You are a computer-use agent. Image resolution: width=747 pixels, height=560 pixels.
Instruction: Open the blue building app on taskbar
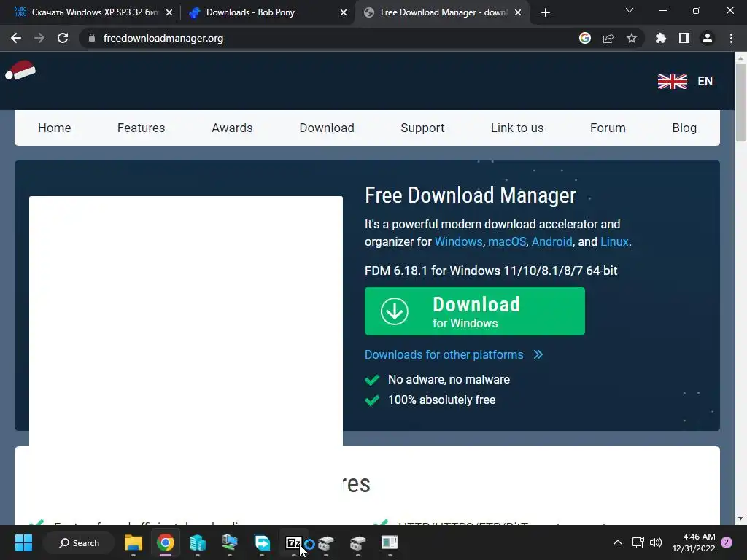(197, 542)
